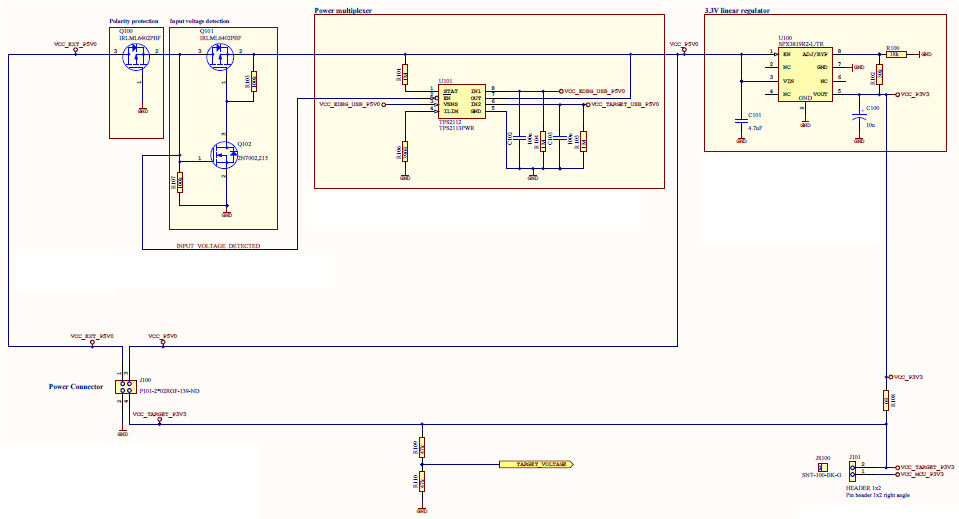Viewport: 959px width, 519px height.
Task: Select resistor R100 next to ADJ/BYP
Action: pos(896,54)
